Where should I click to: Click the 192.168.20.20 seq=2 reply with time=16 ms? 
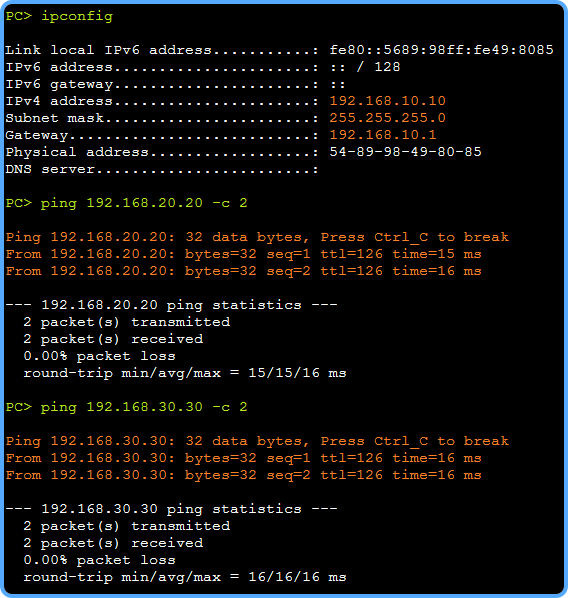point(243,271)
